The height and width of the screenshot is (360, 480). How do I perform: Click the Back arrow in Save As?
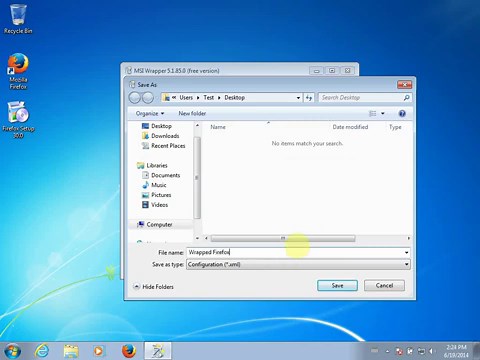(135, 98)
